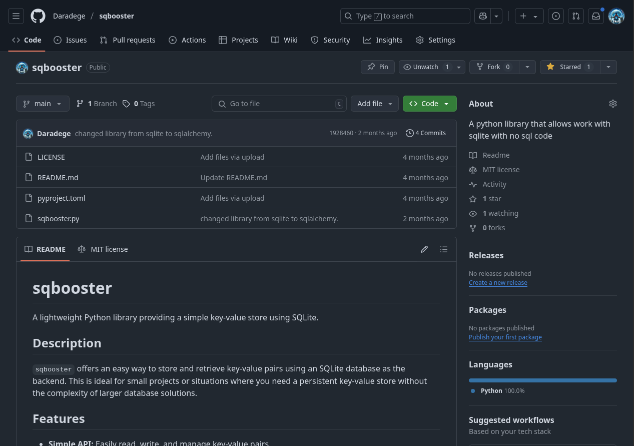Open the issues circle icon in header
This screenshot has height=446, width=634.
click(556, 16)
